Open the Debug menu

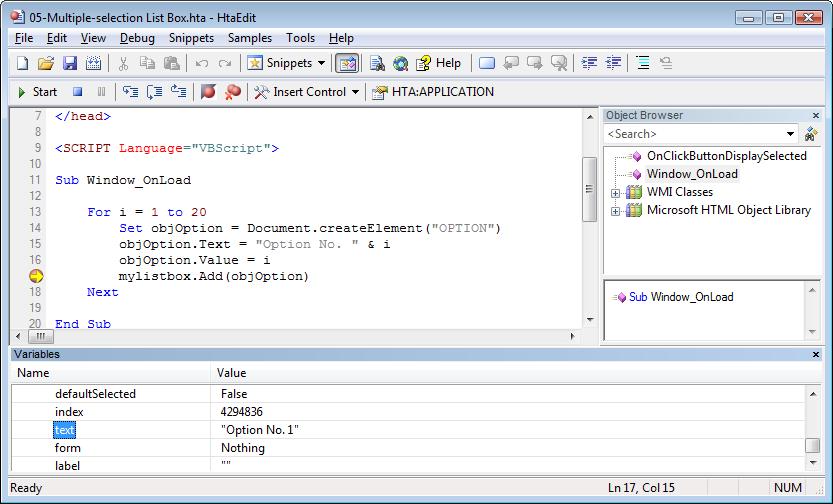[137, 38]
